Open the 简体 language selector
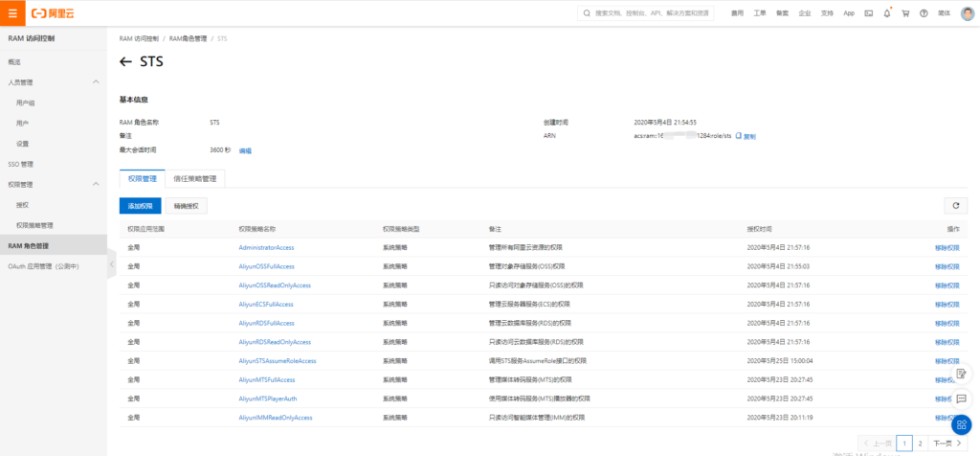Image resolution: width=980 pixels, height=456 pixels. coord(944,13)
